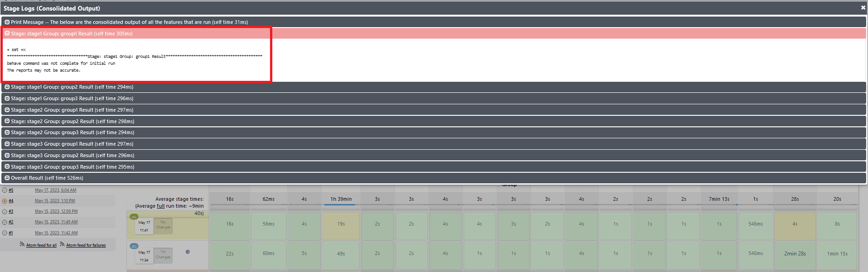
Task: Expand stage3 group3 Result log
Action: tap(434, 167)
